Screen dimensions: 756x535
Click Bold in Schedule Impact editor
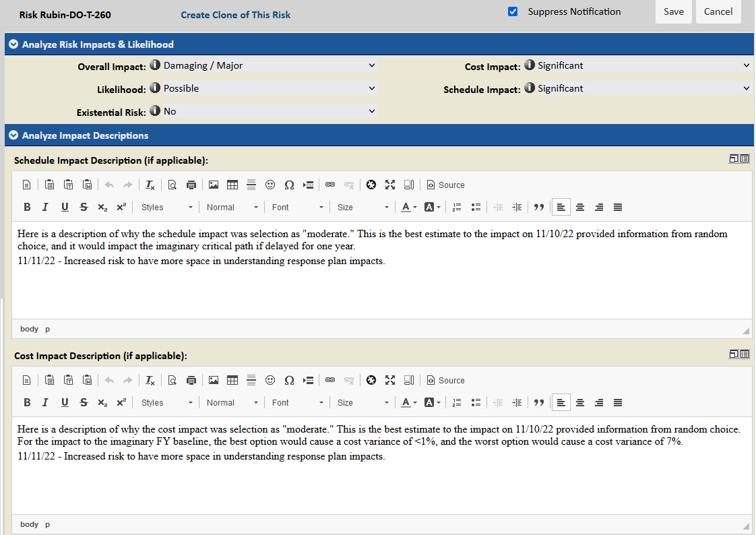[28, 208]
